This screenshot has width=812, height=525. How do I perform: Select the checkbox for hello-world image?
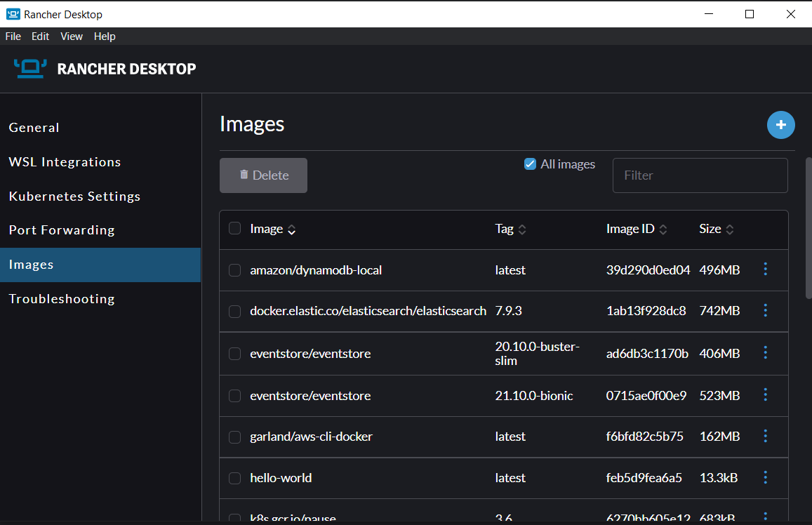tap(234, 477)
